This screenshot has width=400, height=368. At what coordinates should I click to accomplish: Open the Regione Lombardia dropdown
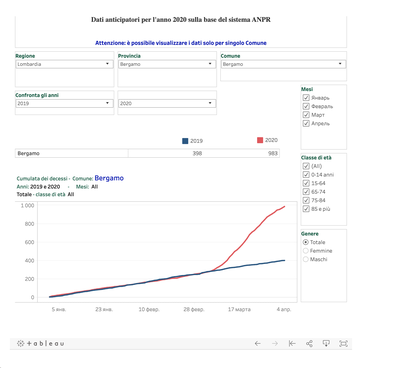[64, 64]
